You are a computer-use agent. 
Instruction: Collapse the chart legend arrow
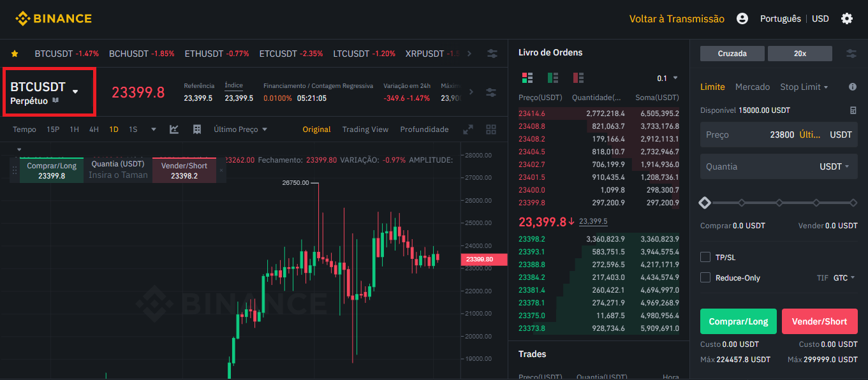pos(18,150)
